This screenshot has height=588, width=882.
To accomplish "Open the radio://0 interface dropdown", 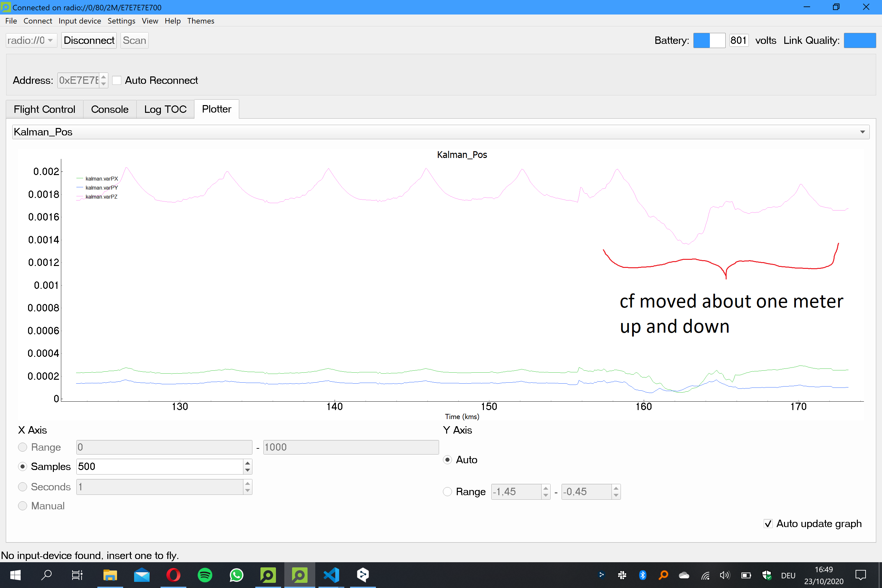I will [x=31, y=41].
